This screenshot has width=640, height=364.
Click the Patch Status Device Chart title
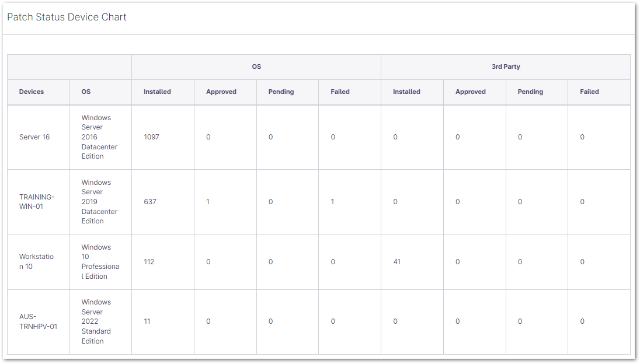(67, 17)
